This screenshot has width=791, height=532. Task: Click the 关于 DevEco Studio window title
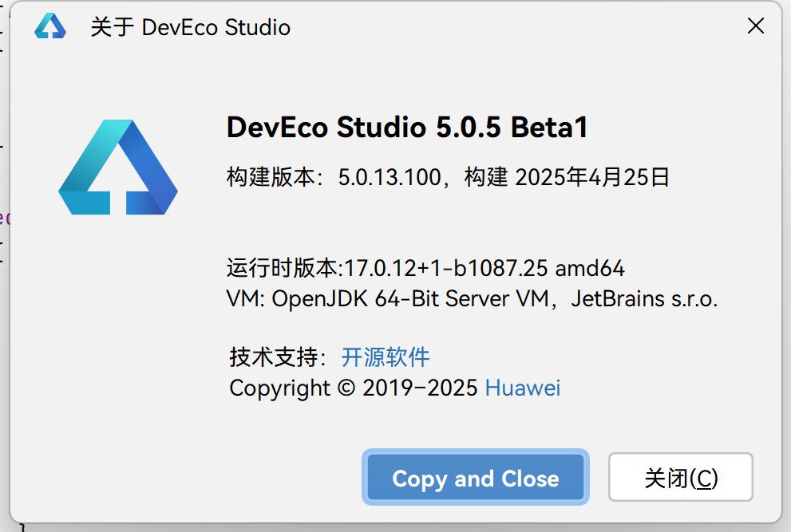click(190, 27)
